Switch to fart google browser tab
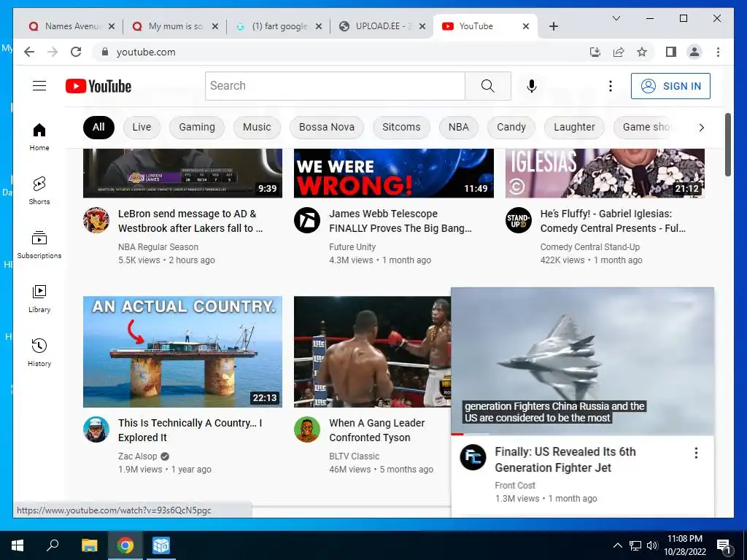 pos(276,26)
